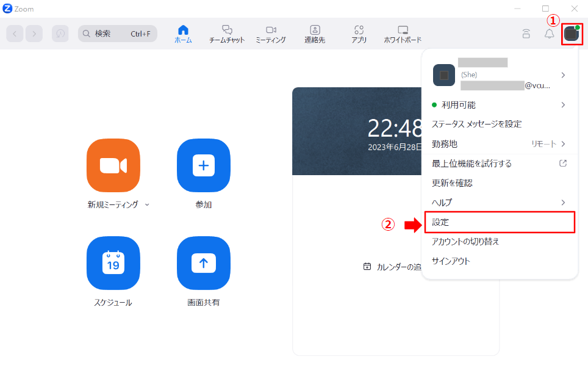The image size is (588, 368).
Task: Expand the 新規ミーティング dropdown arrow
Action: (147, 205)
